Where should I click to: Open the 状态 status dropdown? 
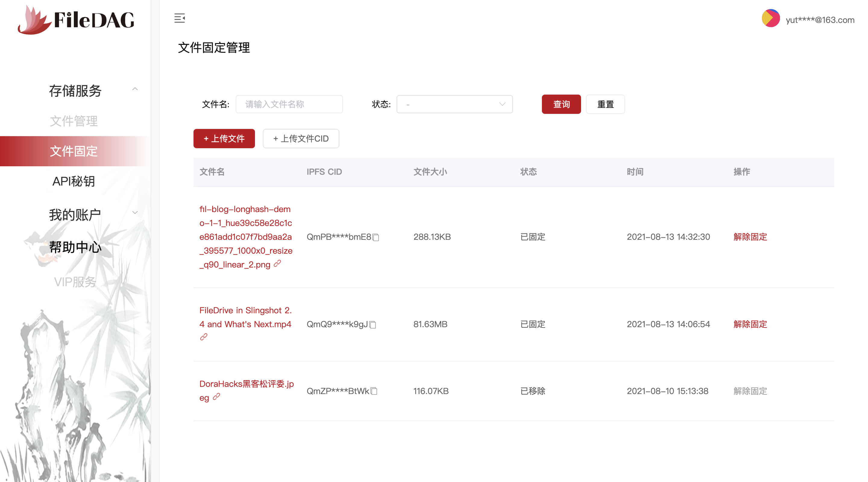point(454,105)
